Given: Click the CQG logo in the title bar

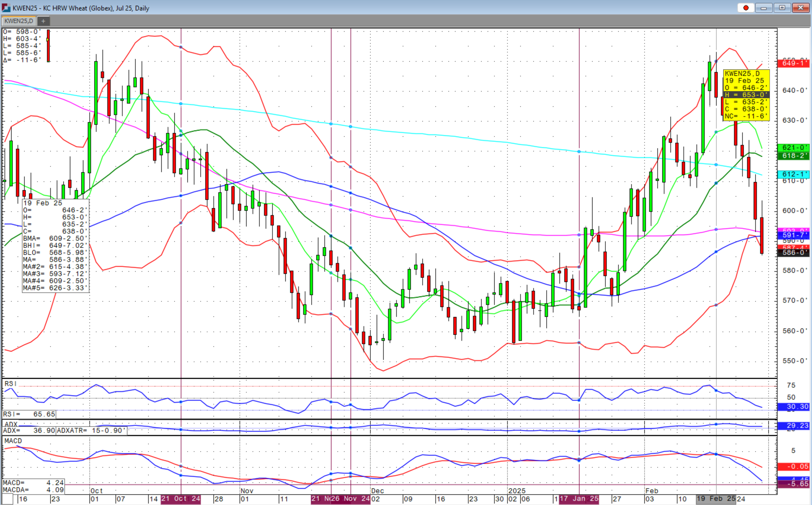Looking at the screenshot, I should 6,8.
